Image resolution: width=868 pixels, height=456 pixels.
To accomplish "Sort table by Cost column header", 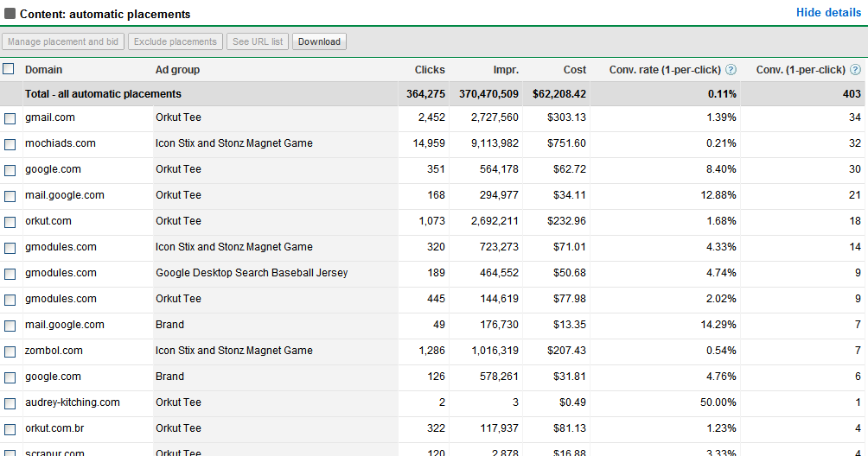I will point(574,70).
